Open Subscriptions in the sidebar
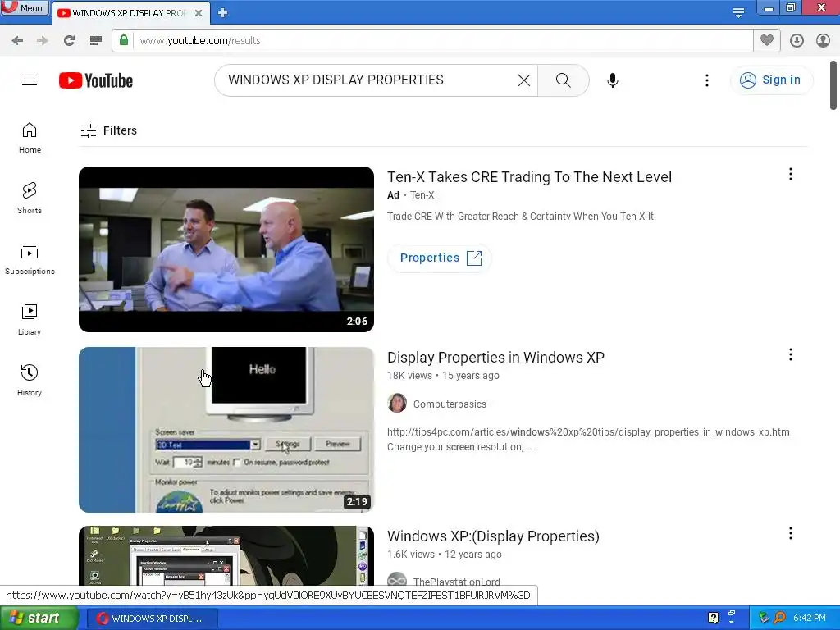Image resolution: width=840 pixels, height=630 pixels. click(30, 259)
